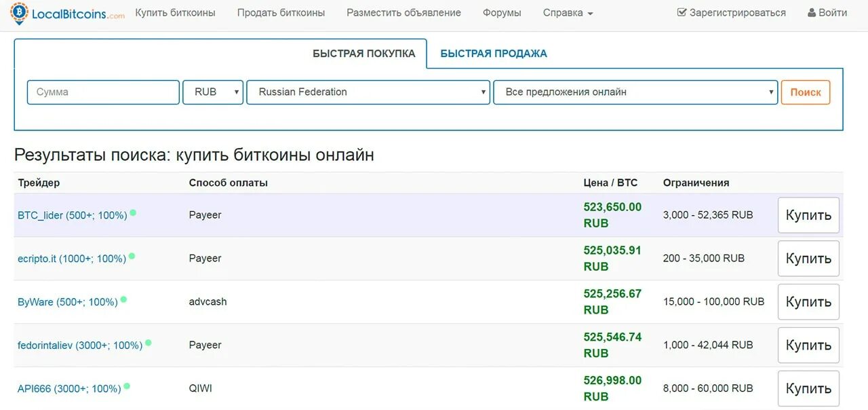Click limits 1,000 - 42,044 RUB

click(708, 346)
